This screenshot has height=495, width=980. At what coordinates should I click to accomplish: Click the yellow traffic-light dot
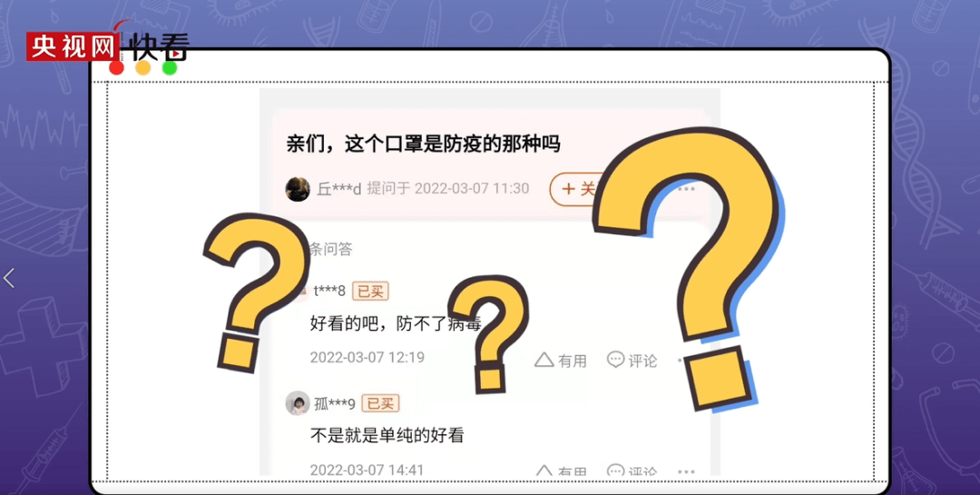coord(143,67)
